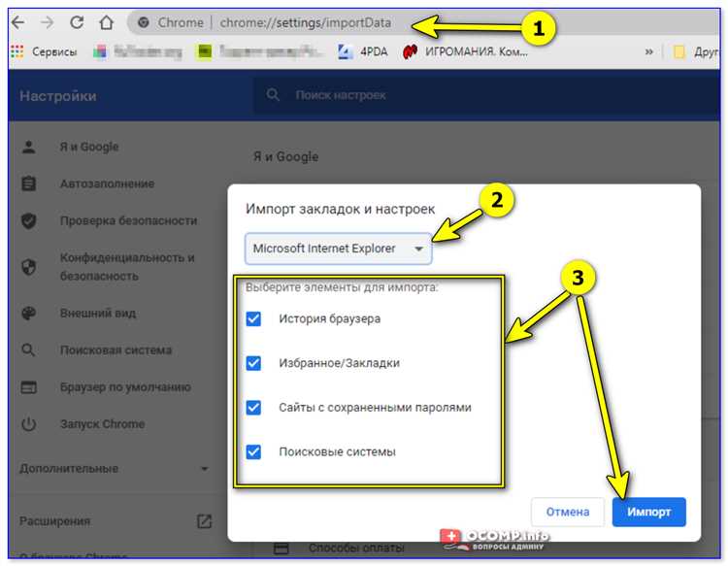728x566 pixels.
Task: Open the Сервисы apps grid icon
Action: coord(17,51)
